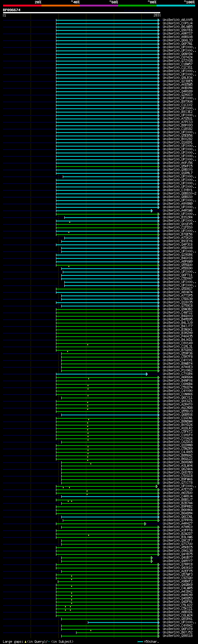Select the BP096674 query name

12,10
